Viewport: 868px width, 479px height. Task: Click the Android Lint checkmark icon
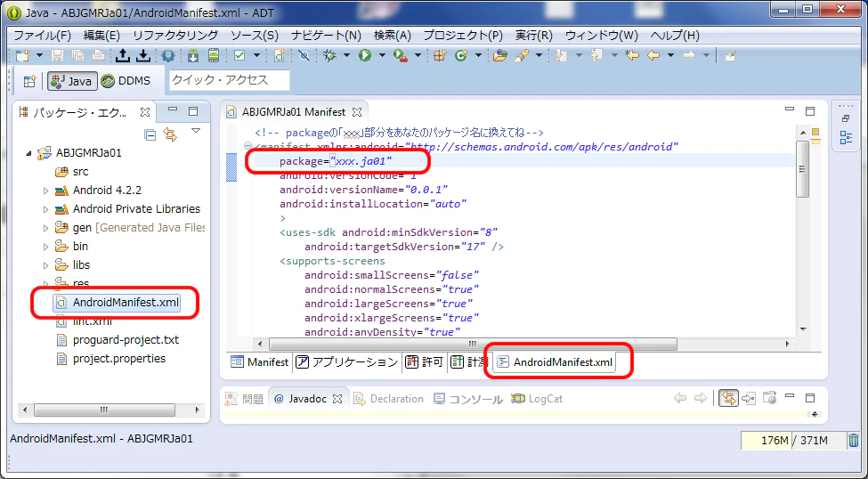coord(239,55)
